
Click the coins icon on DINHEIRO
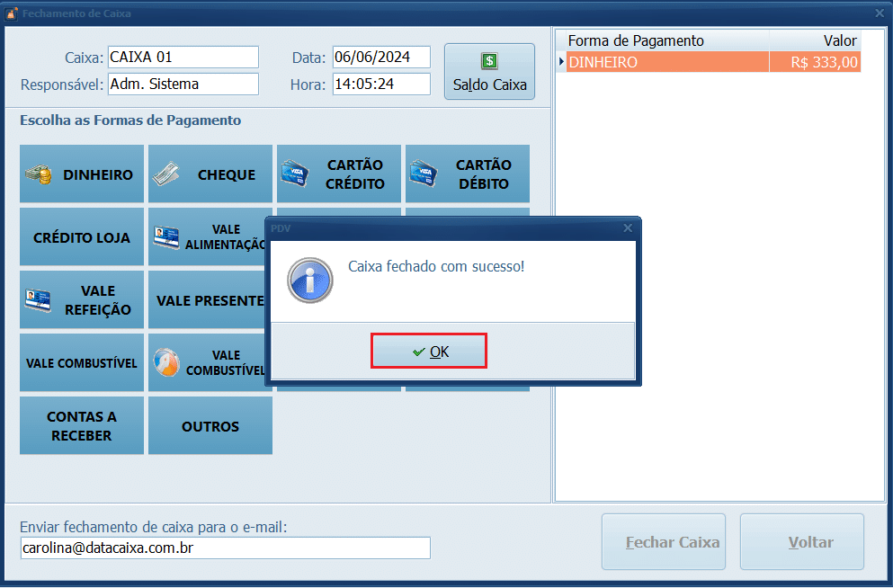(38, 175)
